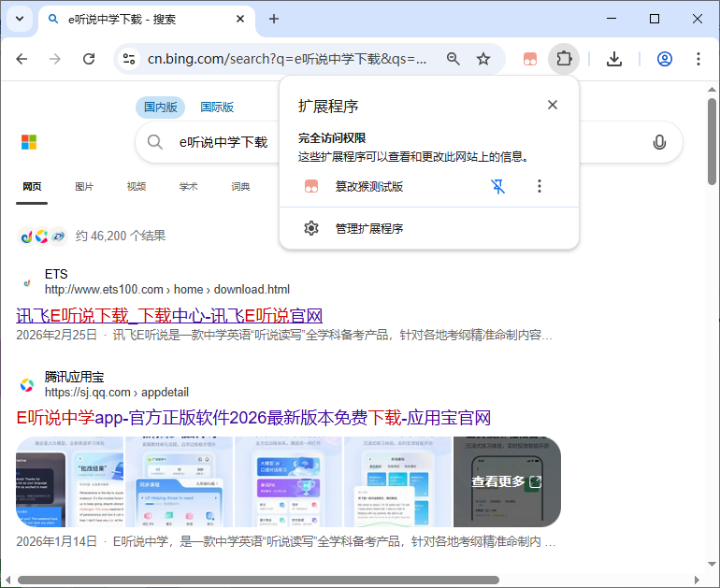Open E听说中学app 应用宝官网 result link

click(x=253, y=418)
